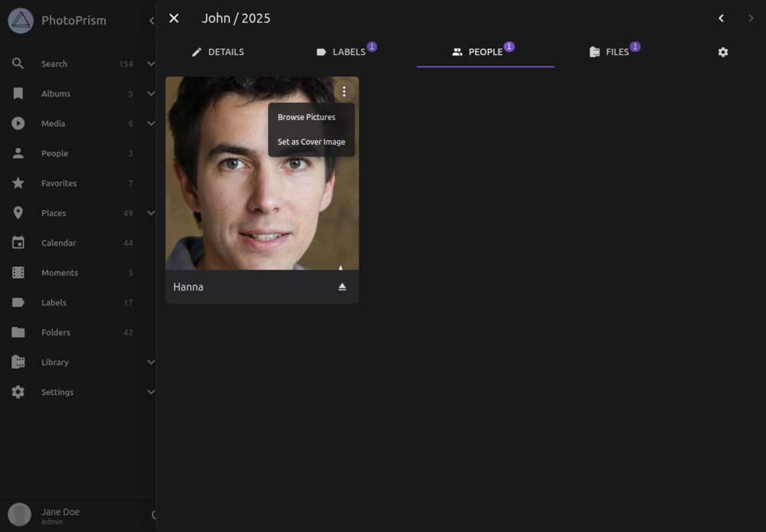This screenshot has height=532, width=766.
Task: Click the eject icon on Hanna's name bar
Action: coord(343,286)
